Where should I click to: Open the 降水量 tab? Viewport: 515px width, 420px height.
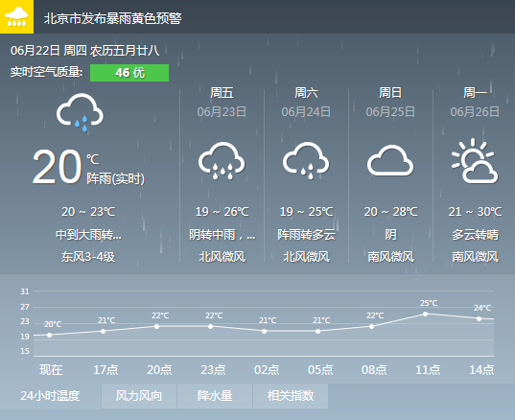click(x=215, y=396)
